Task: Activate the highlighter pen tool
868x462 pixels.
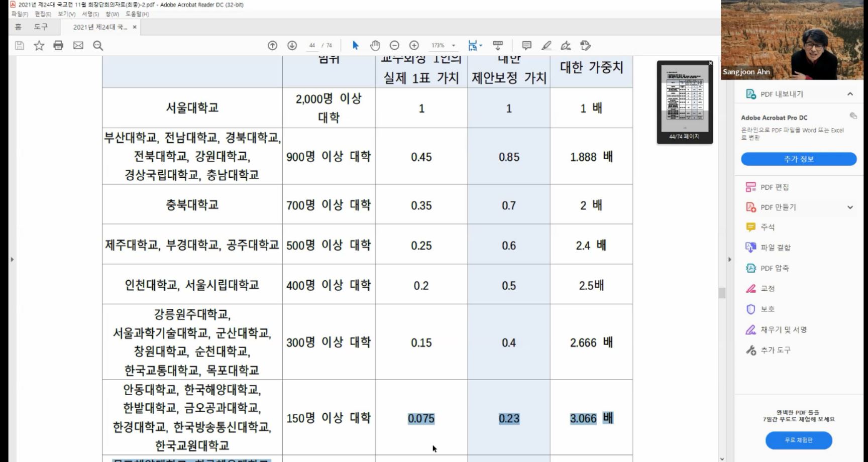Action: pyautogui.click(x=546, y=46)
